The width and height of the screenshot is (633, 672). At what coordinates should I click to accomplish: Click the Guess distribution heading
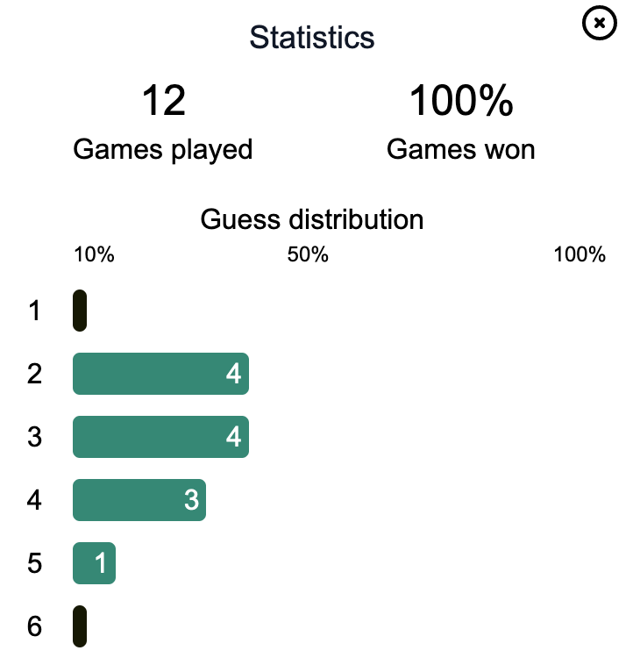[312, 219]
